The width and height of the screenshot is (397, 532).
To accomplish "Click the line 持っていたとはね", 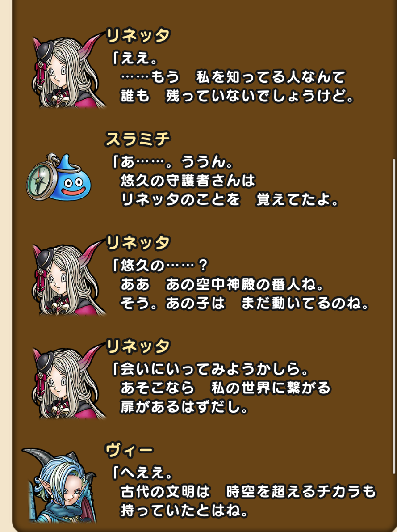I will pyautogui.click(x=185, y=510).
